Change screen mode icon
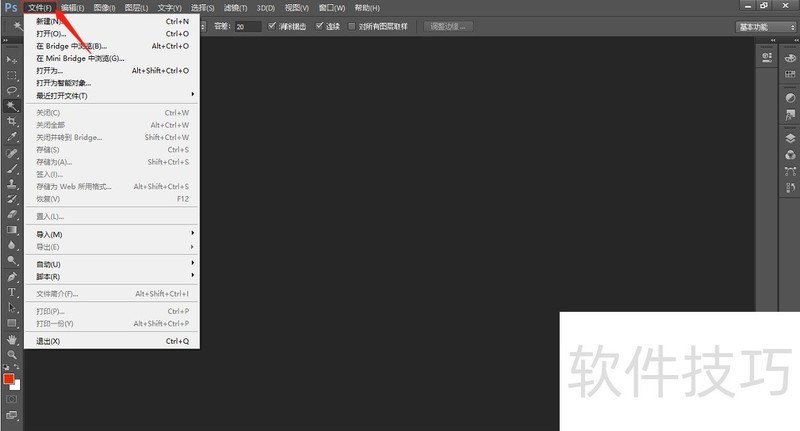 12,415
